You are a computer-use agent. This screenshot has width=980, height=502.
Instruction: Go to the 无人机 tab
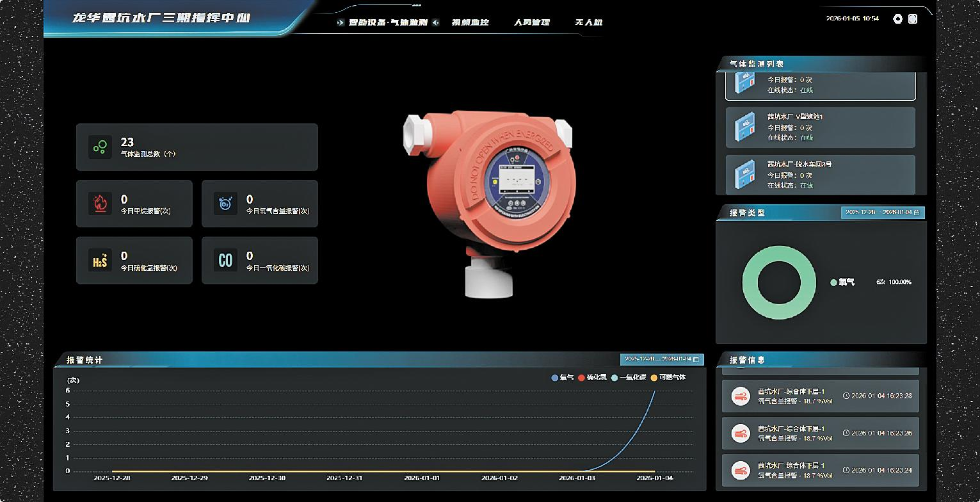[588, 22]
